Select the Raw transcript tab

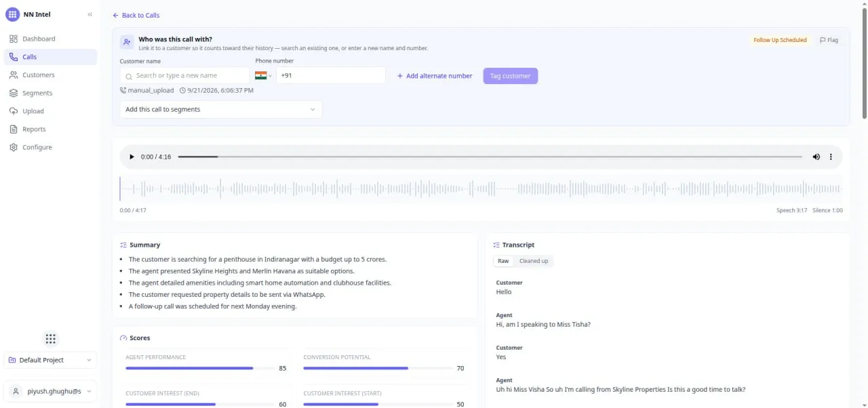pyautogui.click(x=503, y=261)
